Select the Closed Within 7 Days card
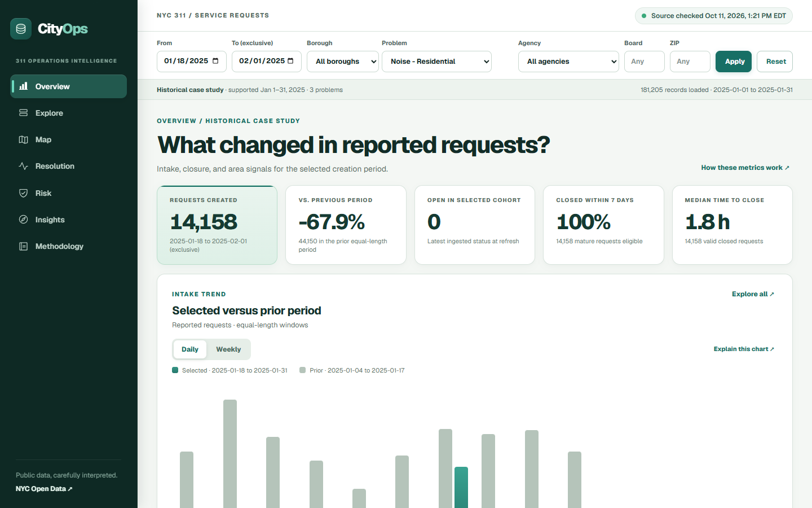 (x=603, y=225)
